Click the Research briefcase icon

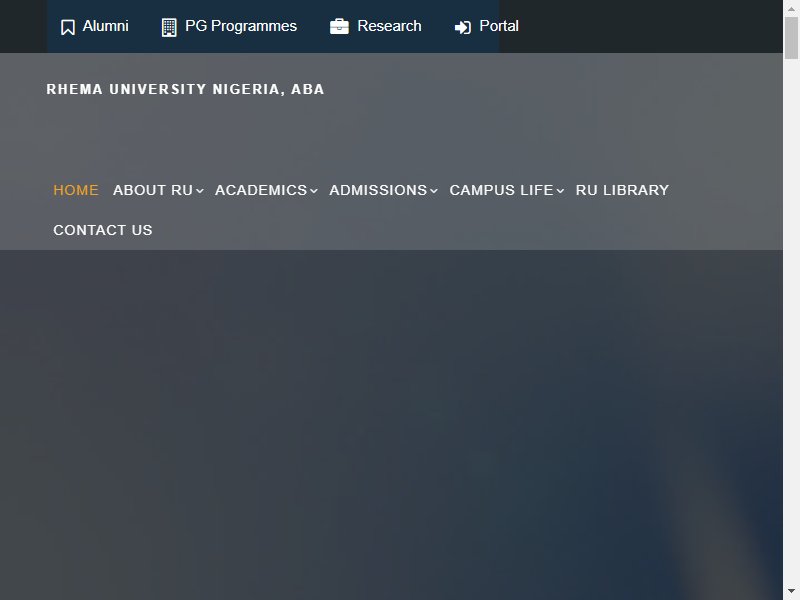click(x=339, y=27)
